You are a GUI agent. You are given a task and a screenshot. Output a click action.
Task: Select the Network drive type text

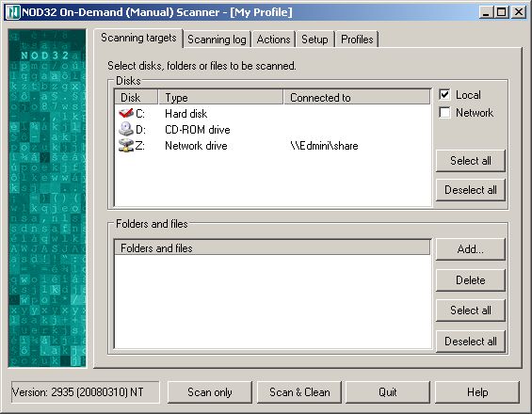196,146
